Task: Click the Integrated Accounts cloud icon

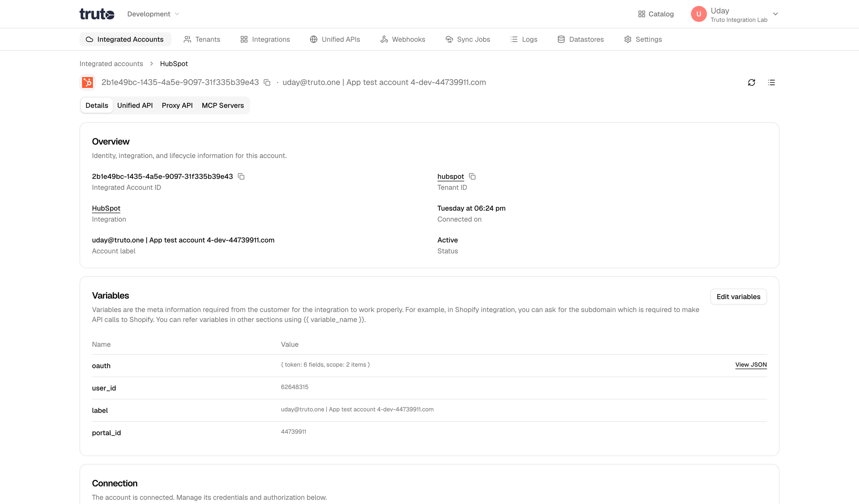Action: [x=89, y=39]
